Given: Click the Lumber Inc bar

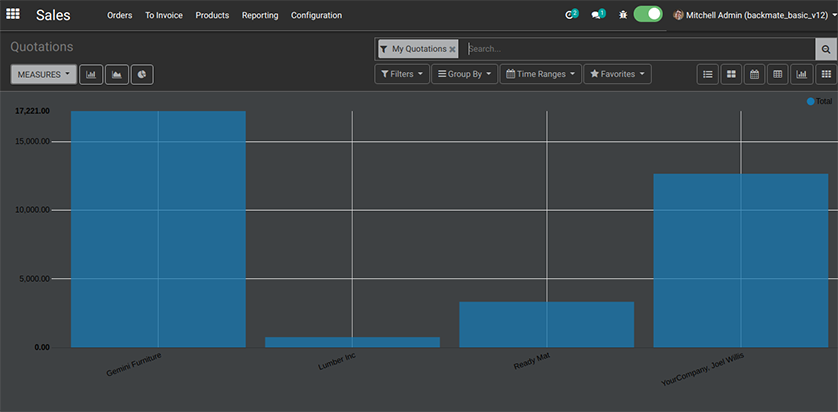Looking at the screenshot, I should (353, 342).
